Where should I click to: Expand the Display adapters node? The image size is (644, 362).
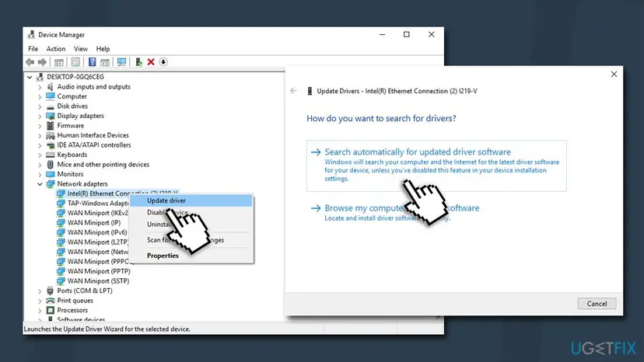point(40,116)
